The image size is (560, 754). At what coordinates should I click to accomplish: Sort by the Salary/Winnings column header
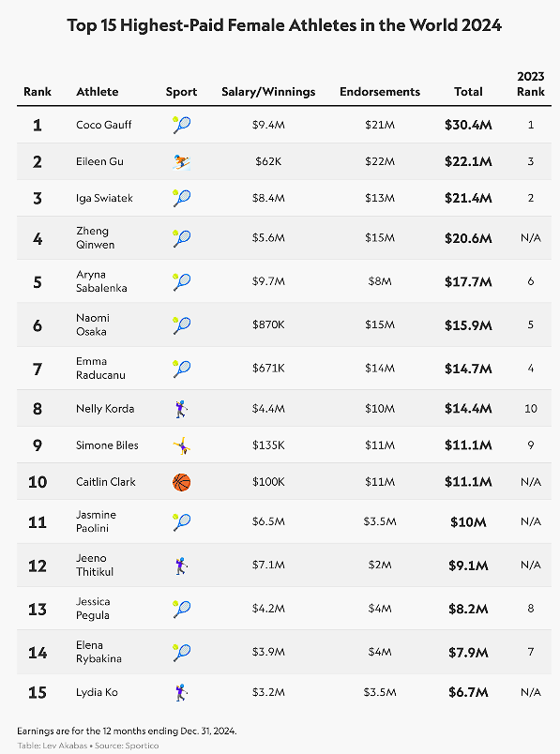[x=268, y=91]
